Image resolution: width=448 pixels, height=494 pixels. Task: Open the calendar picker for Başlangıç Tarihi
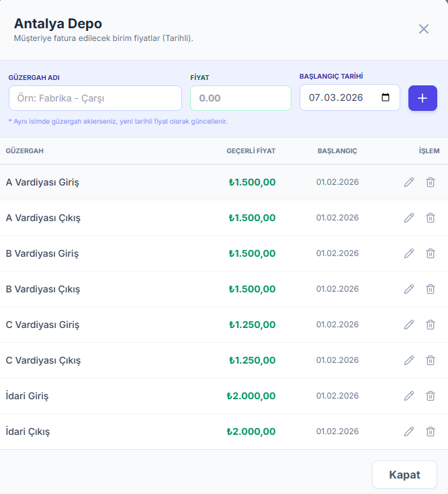tap(386, 97)
